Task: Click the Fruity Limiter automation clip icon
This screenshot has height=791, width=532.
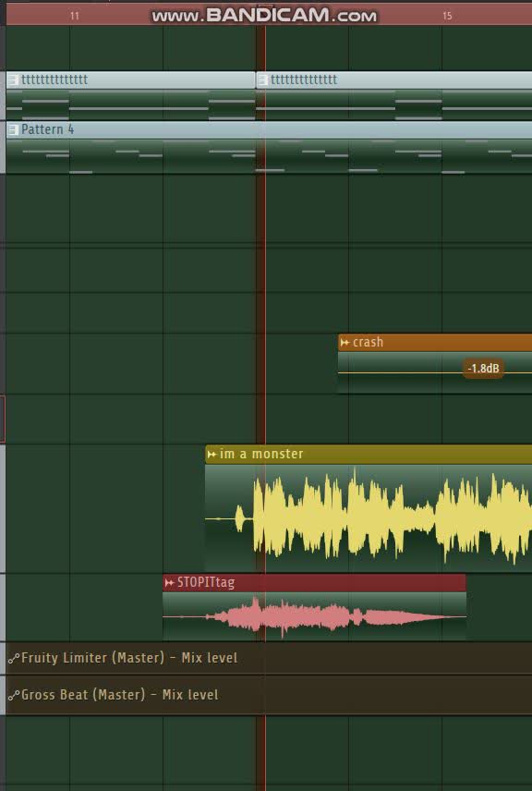Action: tap(14, 658)
